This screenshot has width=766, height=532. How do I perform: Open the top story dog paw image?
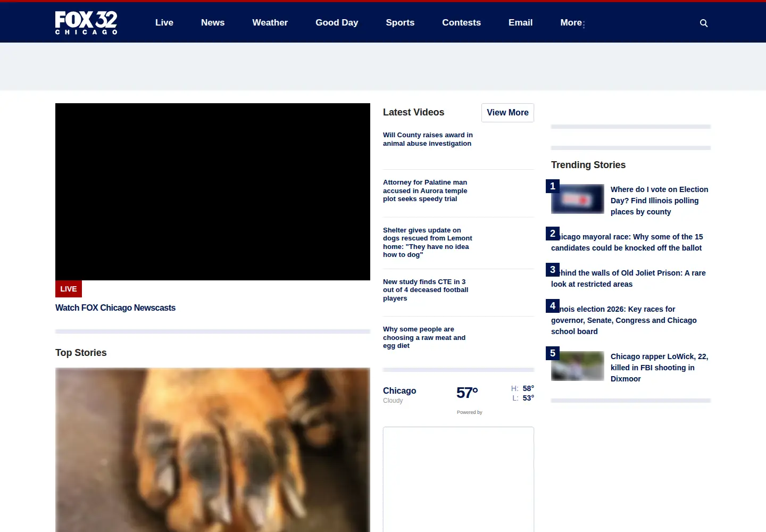pyautogui.click(x=213, y=450)
